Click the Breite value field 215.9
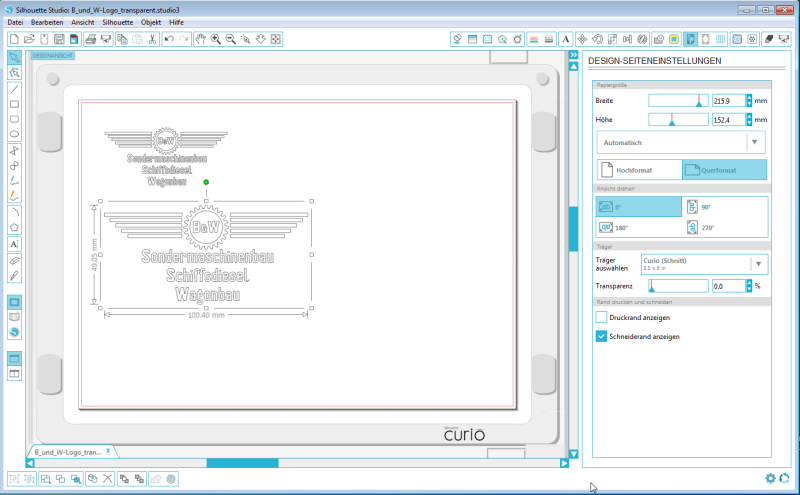Screen dimensions: 800x495 (x=728, y=101)
